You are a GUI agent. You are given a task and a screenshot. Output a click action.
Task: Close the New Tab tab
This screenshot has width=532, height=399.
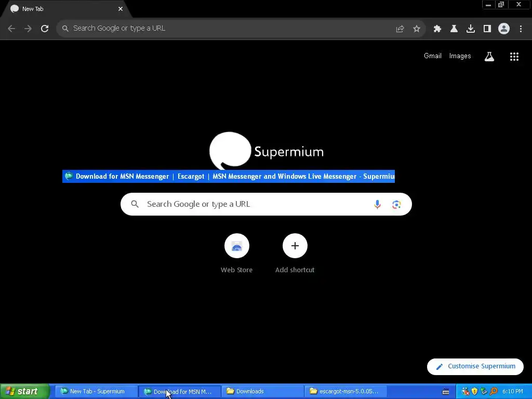121,9
